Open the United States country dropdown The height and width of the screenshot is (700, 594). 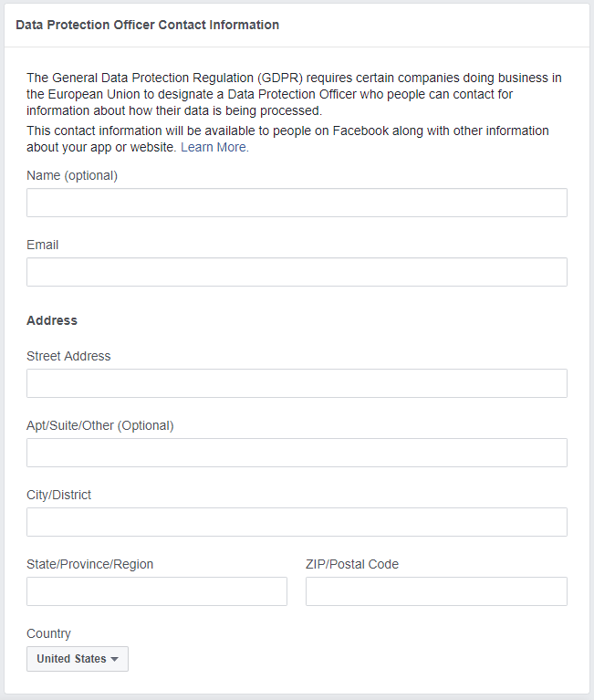point(78,659)
